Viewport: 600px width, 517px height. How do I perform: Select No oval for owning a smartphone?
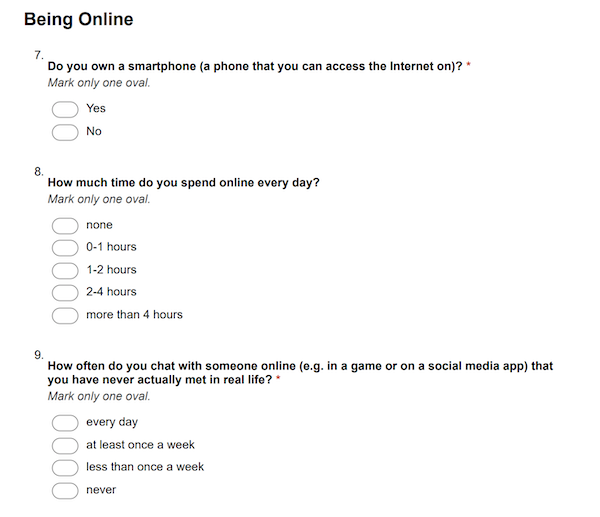(65, 132)
